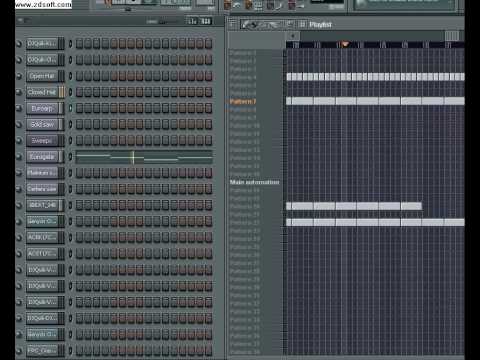Open the step sequencer options menu icon
Image resolution: width=480 pixels, height=360 pixels.
pyautogui.click(x=21, y=20)
